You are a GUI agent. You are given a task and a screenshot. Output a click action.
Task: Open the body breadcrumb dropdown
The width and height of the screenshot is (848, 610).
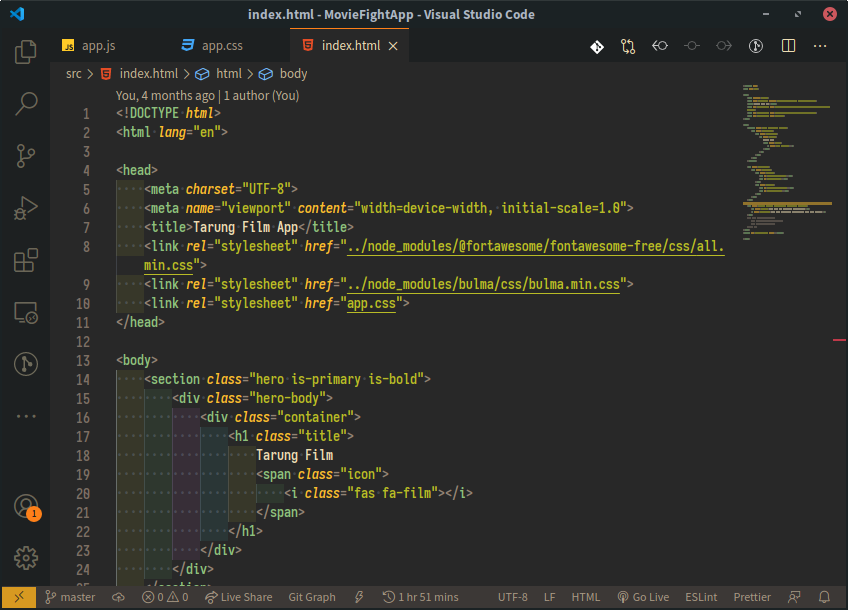click(293, 73)
